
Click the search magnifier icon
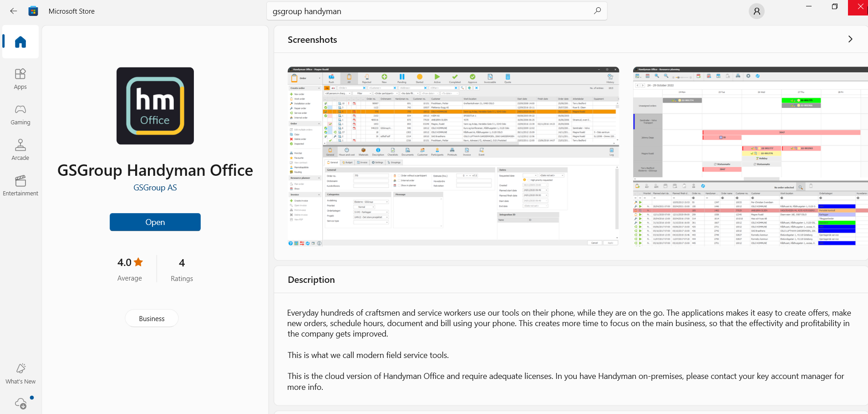pyautogui.click(x=597, y=11)
